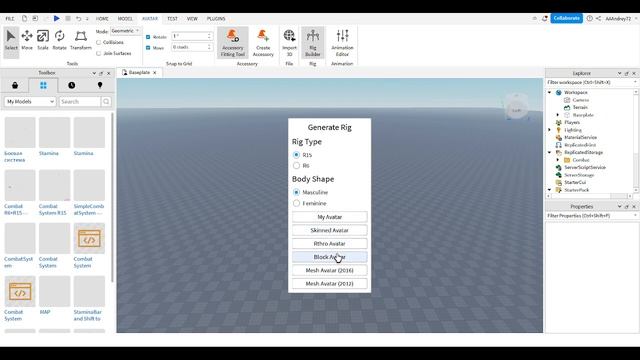The height and width of the screenshot is (360, 640).
Task: Click the Toolbox search magnifier icon
Action: coord(106,102)
